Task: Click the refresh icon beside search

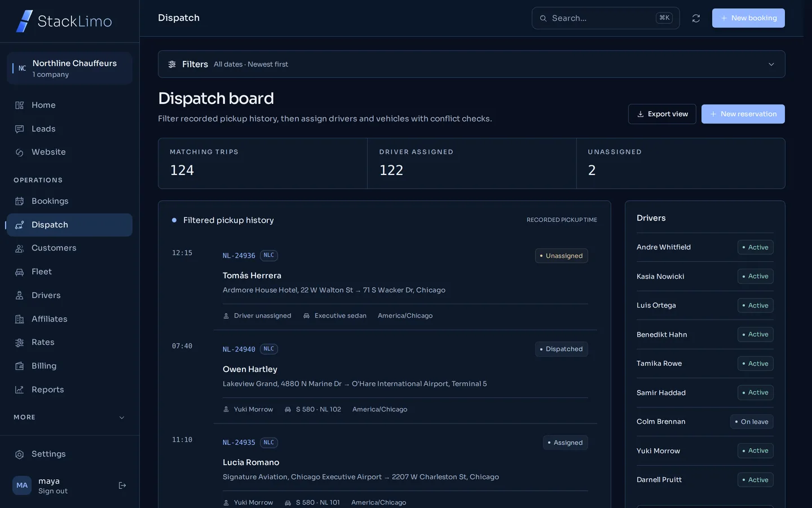Action: (696, 18)
